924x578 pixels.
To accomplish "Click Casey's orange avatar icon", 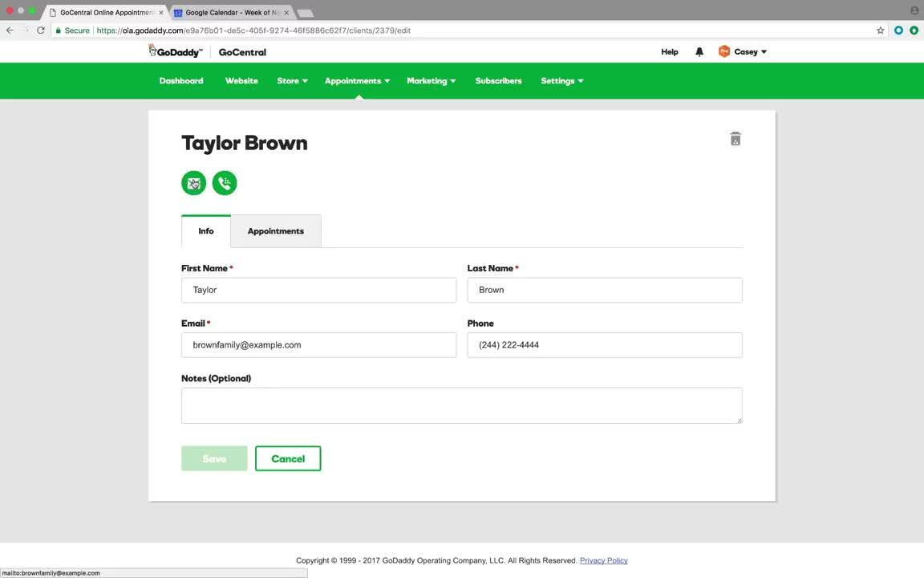I will (x=723, y=51).
